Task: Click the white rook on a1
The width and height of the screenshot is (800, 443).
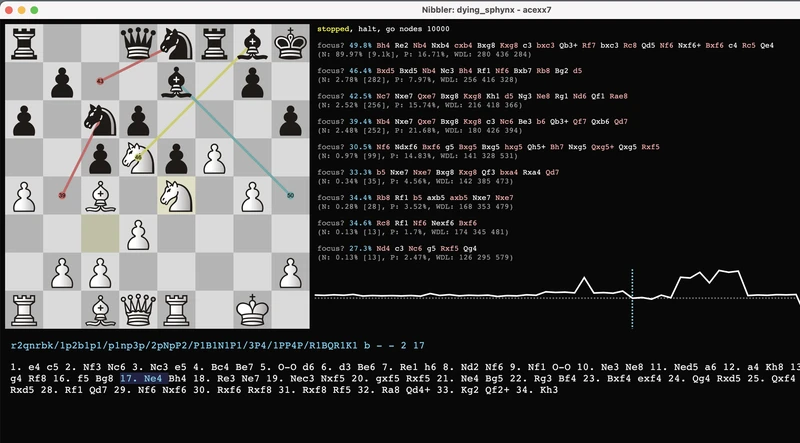Action: click(x=24, y=309)
